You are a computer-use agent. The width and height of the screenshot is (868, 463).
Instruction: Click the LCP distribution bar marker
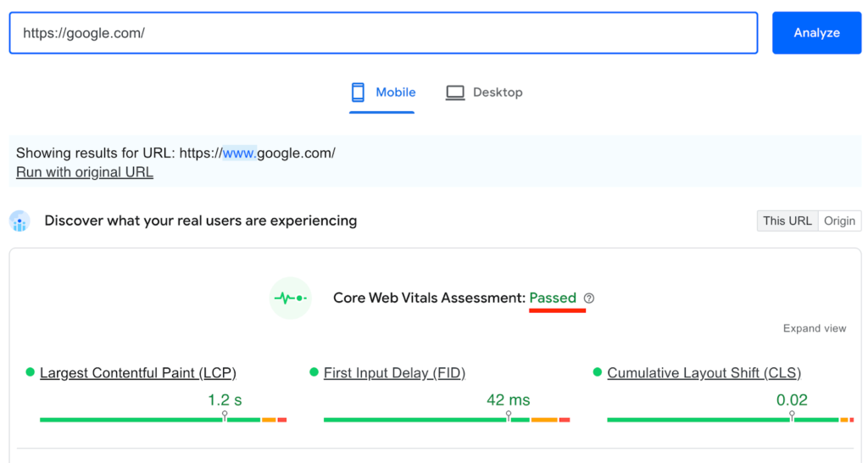coord(225,417)
